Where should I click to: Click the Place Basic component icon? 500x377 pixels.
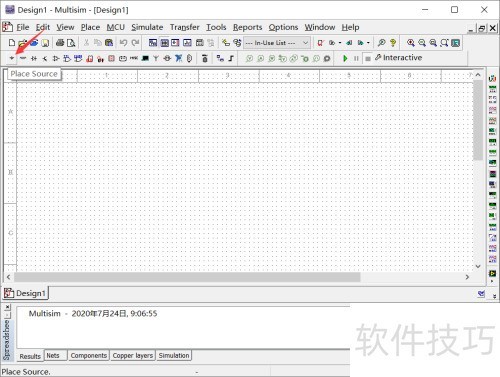[23, 58]
